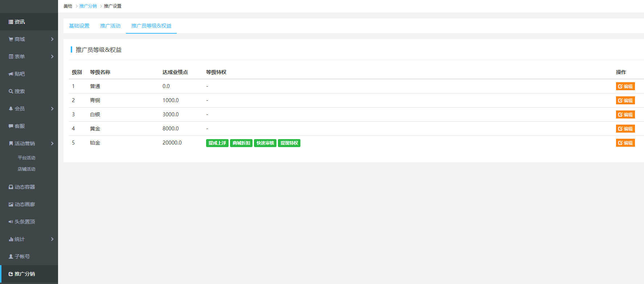Switch to the 推广活动 tab
Viewport: 644px width, 284px height.
tap(110, 26)
